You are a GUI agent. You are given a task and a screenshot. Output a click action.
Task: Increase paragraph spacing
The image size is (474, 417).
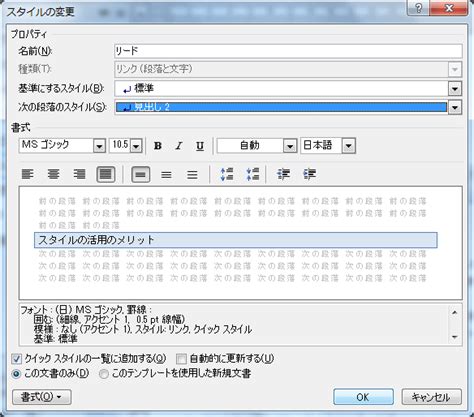(x=227, y=174)
